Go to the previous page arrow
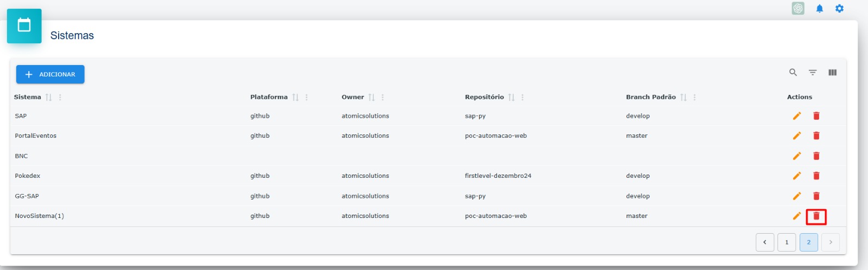 (765, 242)
